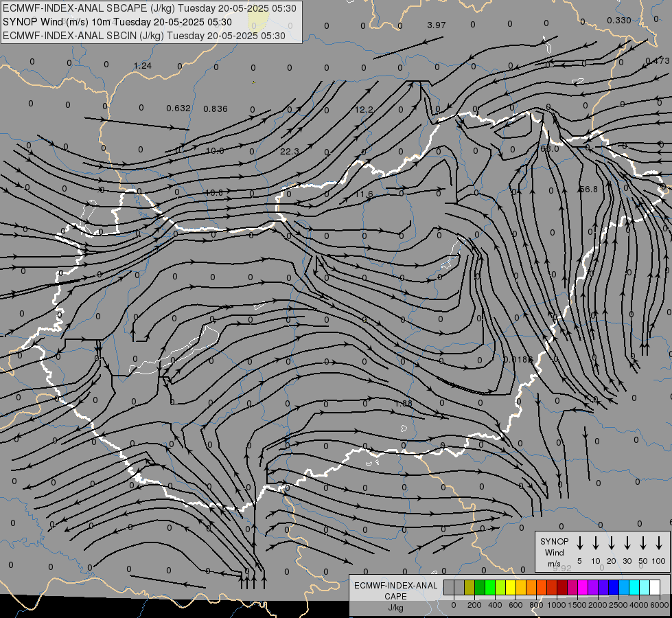Pick the olive CAPE legend swatch
This screenshot has height=618, width=672.
point(470,588)
